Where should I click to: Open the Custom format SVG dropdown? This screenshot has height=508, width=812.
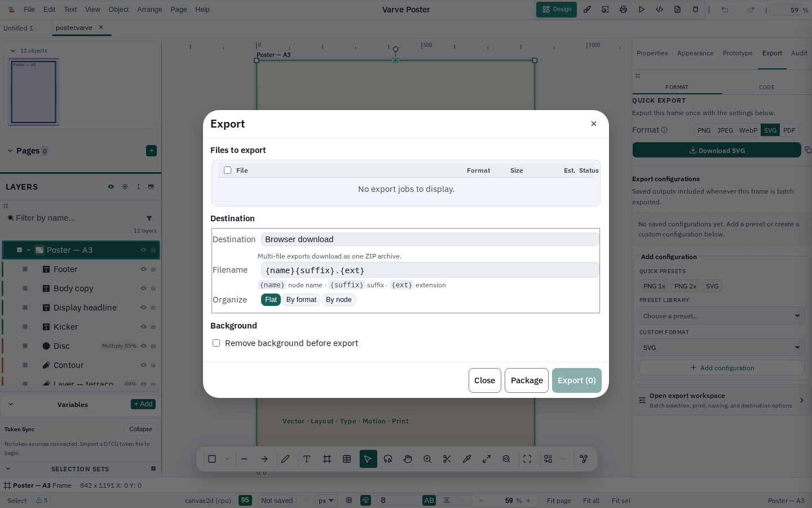click(722, 348)
